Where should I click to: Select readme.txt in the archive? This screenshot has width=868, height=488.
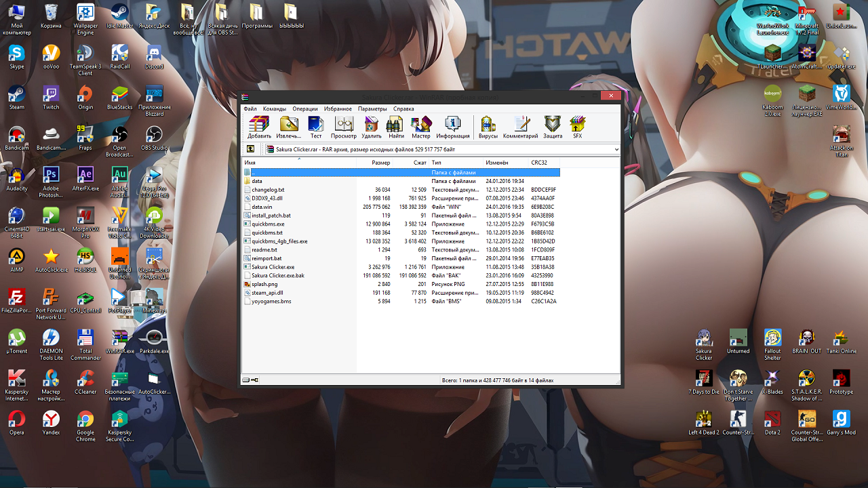[x=401, y=249]
